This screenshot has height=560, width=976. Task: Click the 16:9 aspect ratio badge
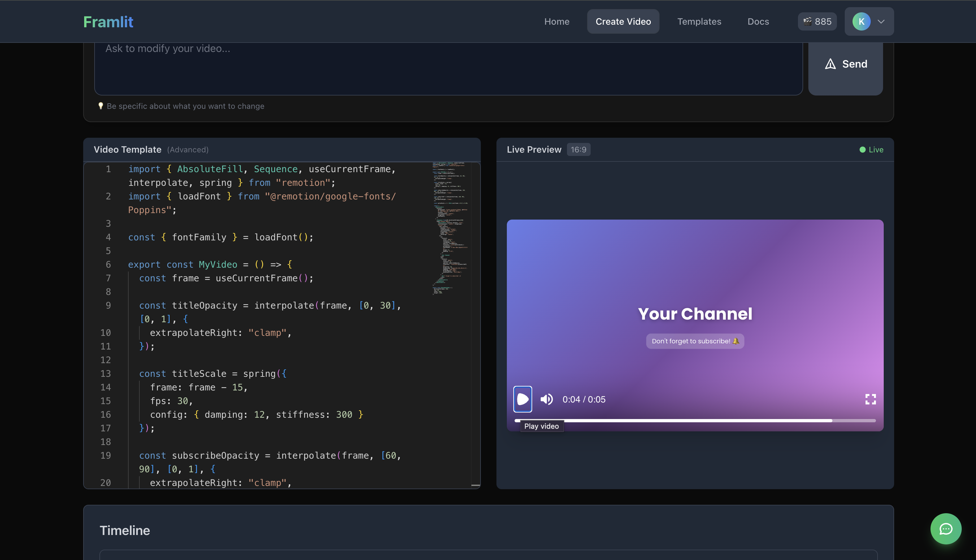coord(578,150)
